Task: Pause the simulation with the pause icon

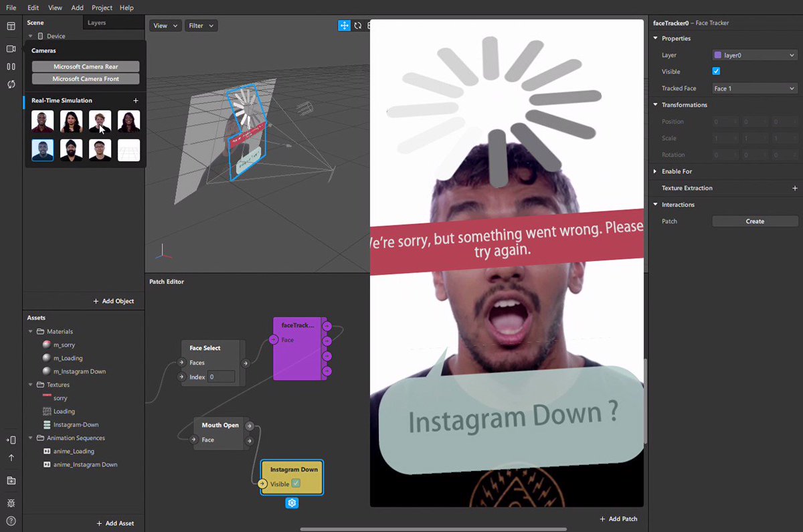Action: 11,66
